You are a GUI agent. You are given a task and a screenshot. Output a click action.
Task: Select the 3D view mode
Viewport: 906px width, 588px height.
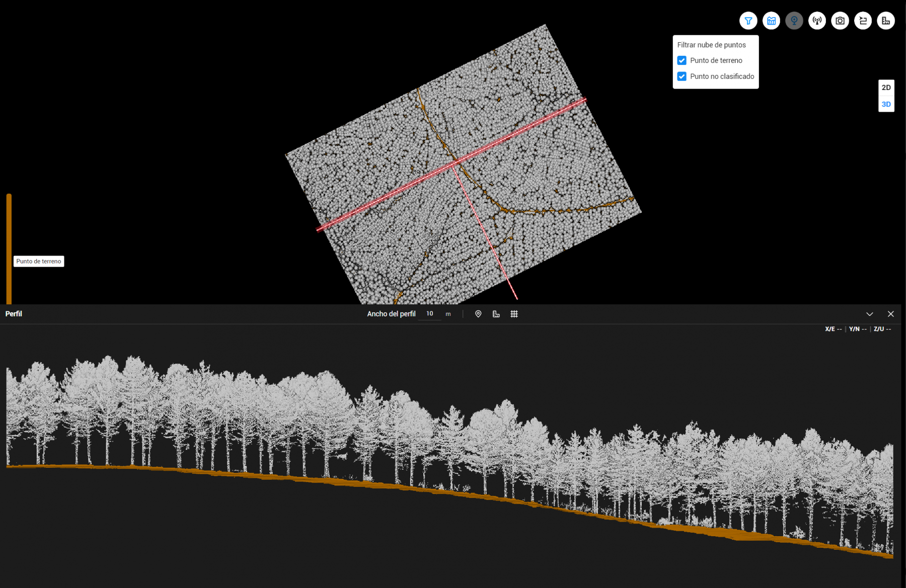(886, 104)
